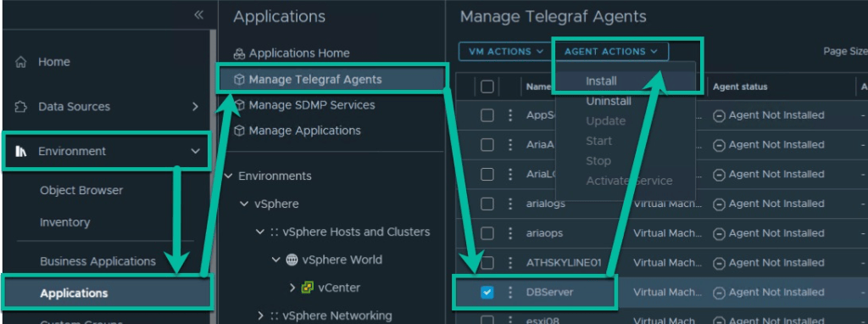
Task: Open Business Applications in the sidebar
Action: point(98,261)
